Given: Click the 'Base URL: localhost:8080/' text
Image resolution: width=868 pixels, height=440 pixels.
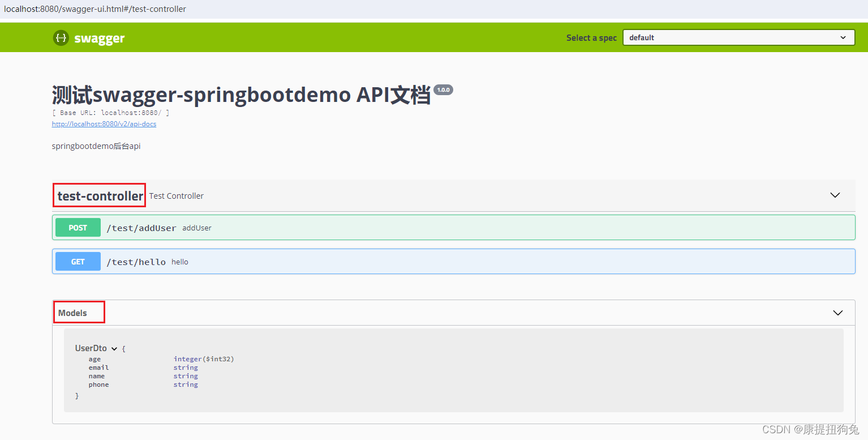Looking at the screenshot, I should tap(111, 113).
